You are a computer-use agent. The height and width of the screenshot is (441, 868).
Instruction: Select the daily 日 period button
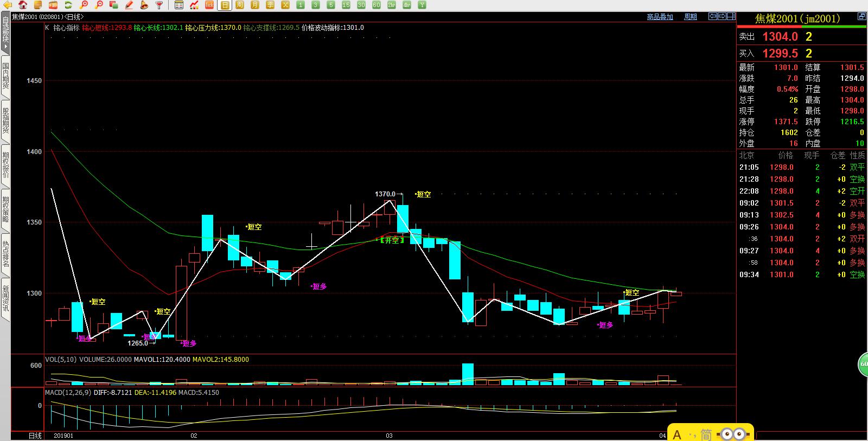point(225,5)
